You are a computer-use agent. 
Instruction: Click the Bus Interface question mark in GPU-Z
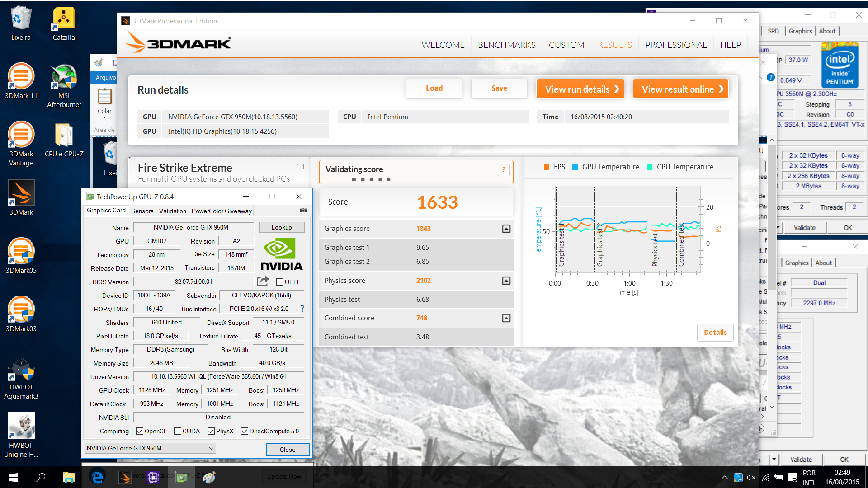(x=302, y=309)
